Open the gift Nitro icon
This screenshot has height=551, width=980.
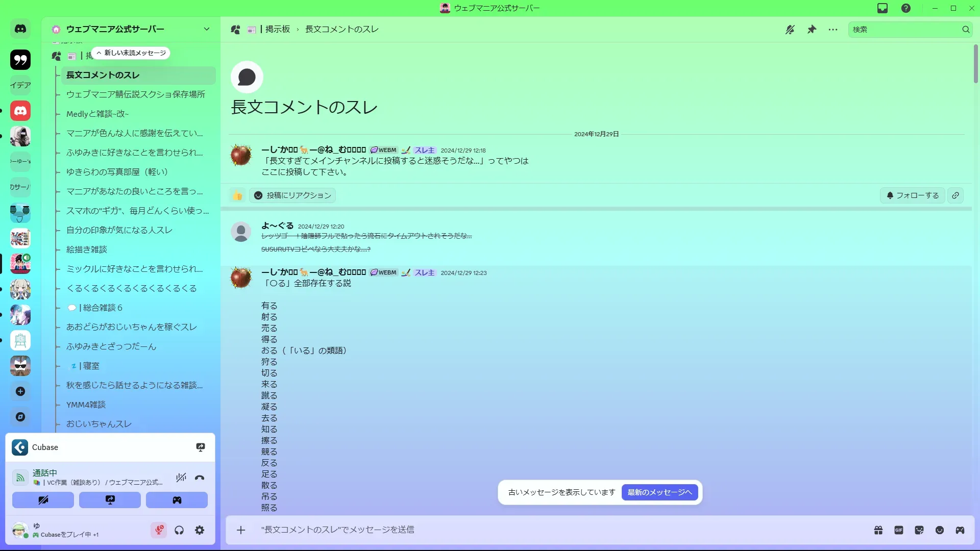[x=878, y=530]
